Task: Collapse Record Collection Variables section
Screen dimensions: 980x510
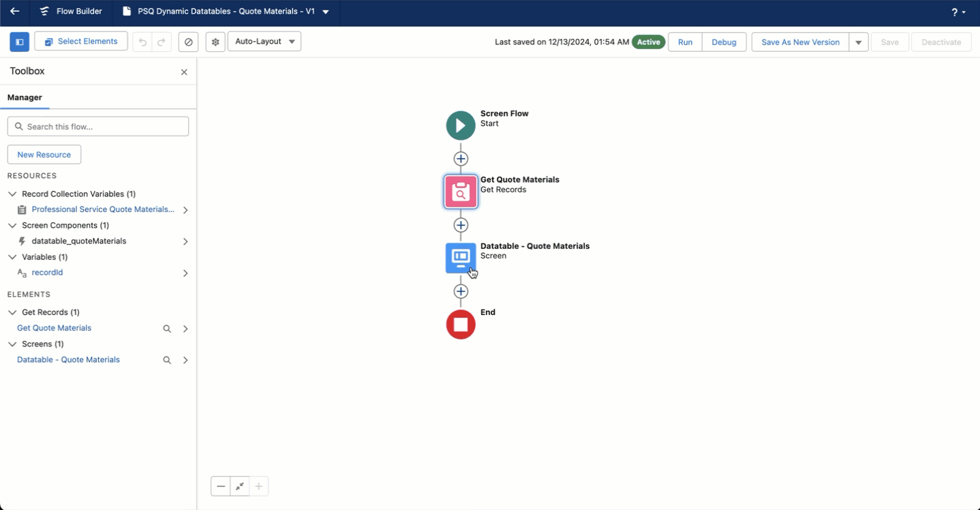Action: (12, 194)
